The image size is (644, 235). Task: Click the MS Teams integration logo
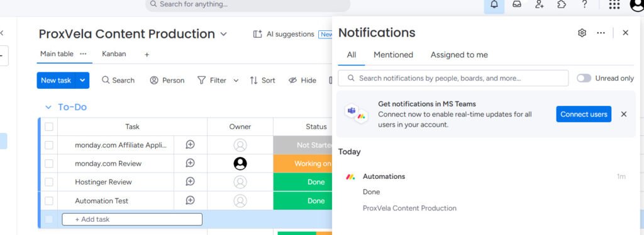point(357,114)
